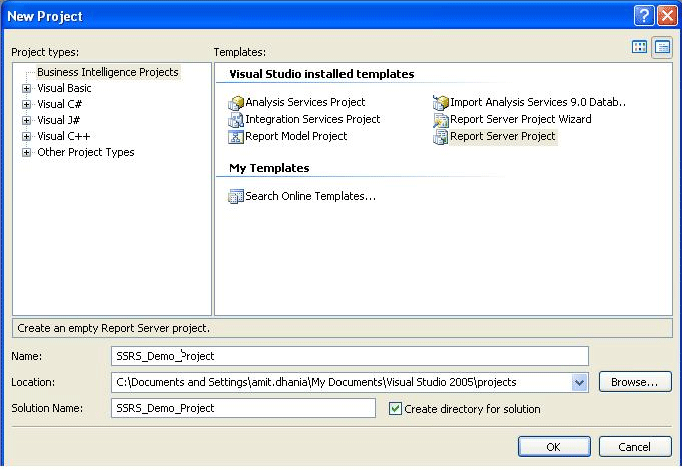Choose Report Server Project Wizard label
682x470 pixels.
(x=521, y=119)
